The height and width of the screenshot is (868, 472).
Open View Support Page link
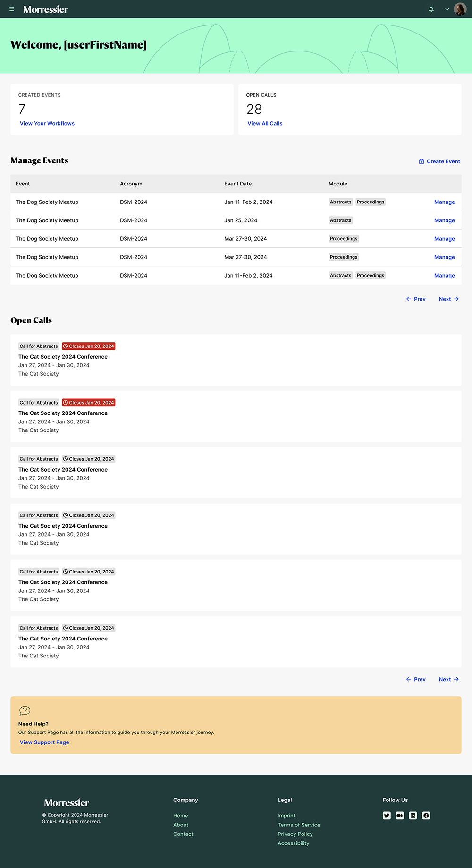click(44, 742)
